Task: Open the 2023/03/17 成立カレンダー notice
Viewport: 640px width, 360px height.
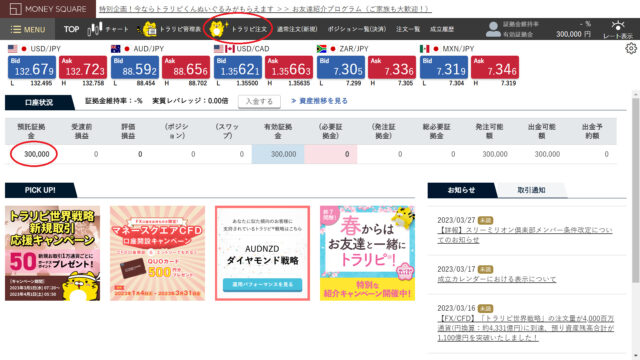Action: point(497,279)
